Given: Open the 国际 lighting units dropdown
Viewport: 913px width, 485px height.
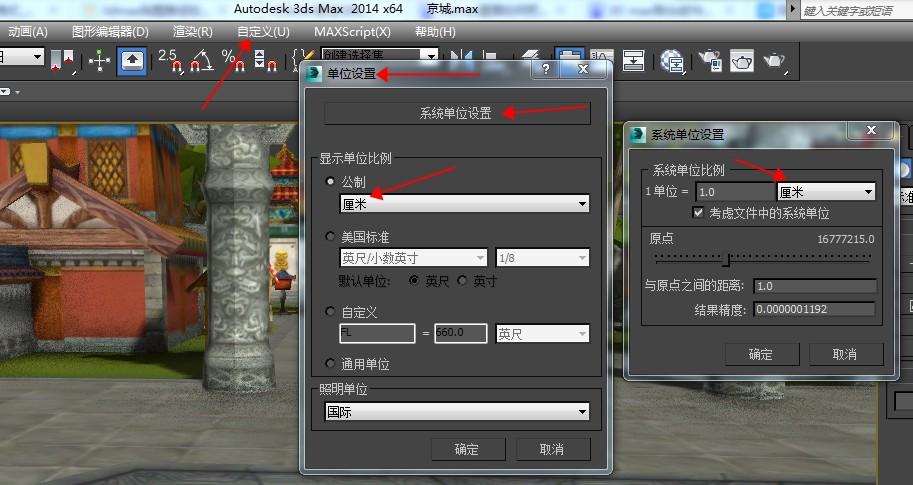Looking at the screenshot, I should tap(456, 412).
